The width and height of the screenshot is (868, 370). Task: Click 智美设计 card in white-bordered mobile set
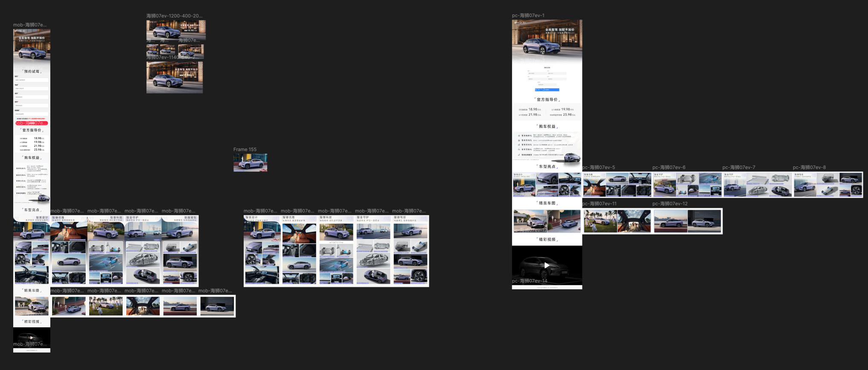pyautogui.click(x=262, y=251)
